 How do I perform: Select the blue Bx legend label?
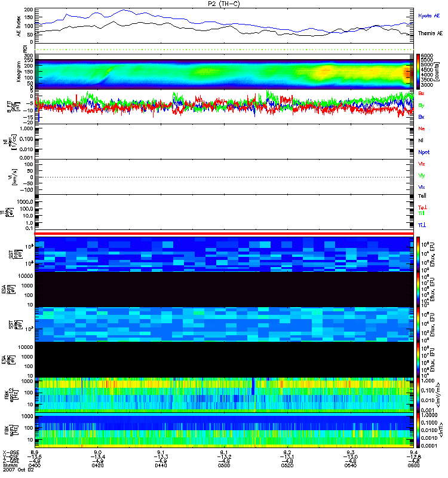pyautogui.click(x=421, y=117)
